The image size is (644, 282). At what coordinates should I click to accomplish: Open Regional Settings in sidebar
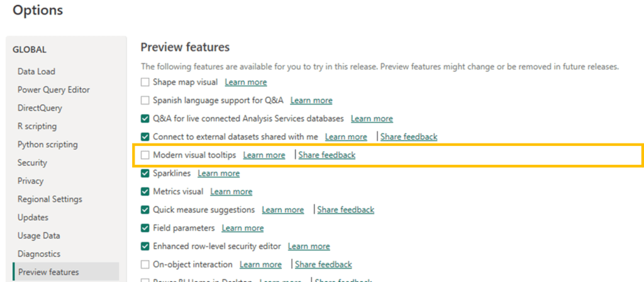50,200
